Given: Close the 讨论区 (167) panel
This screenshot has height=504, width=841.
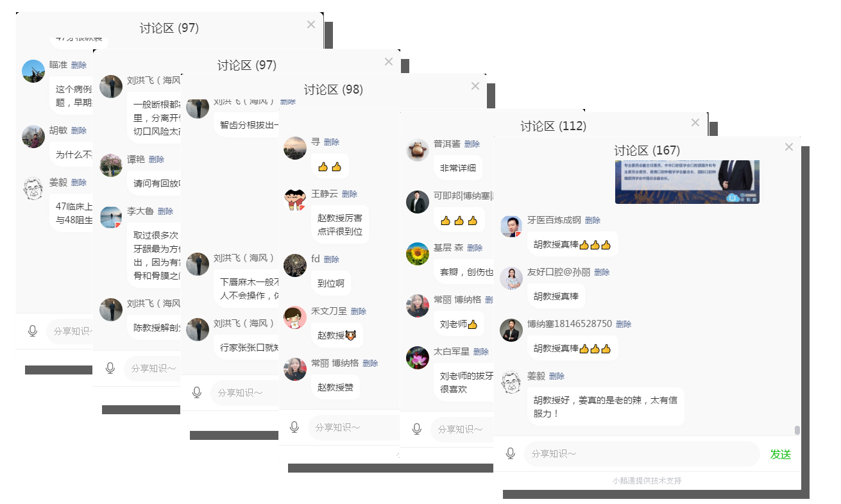Looking at the screenshot, I should pyautogui.click(x=789, y=147).
